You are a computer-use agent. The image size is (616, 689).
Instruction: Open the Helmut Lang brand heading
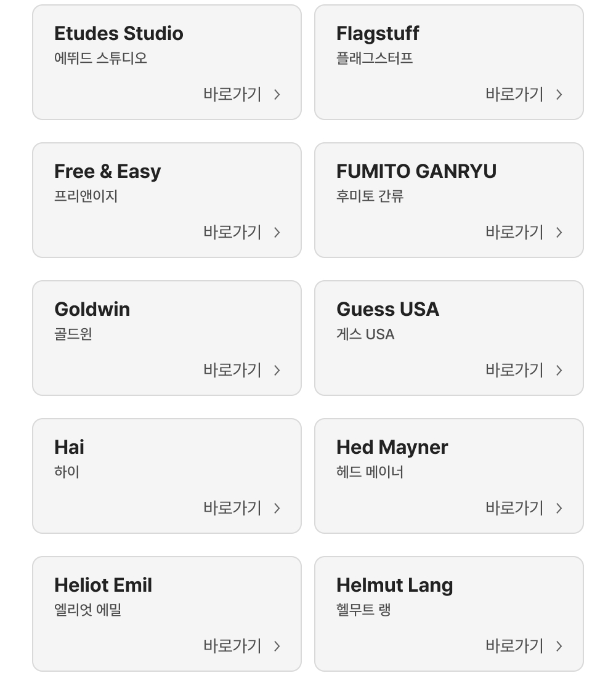(x=395, y=585)
